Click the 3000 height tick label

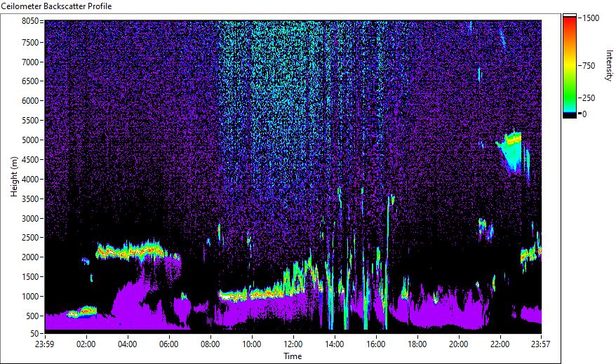pyautogui.click(x=31, y=219)
